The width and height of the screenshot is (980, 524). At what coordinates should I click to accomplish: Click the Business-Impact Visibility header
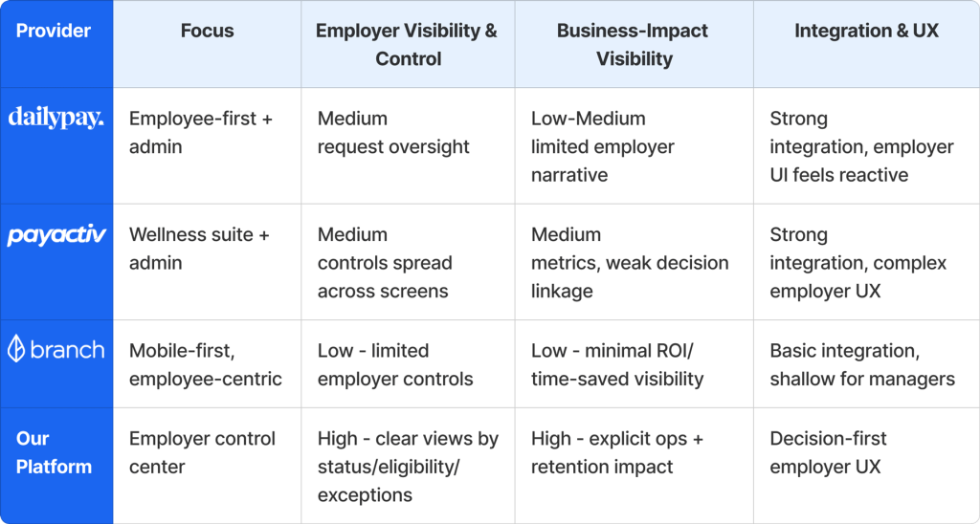point(634,44)
